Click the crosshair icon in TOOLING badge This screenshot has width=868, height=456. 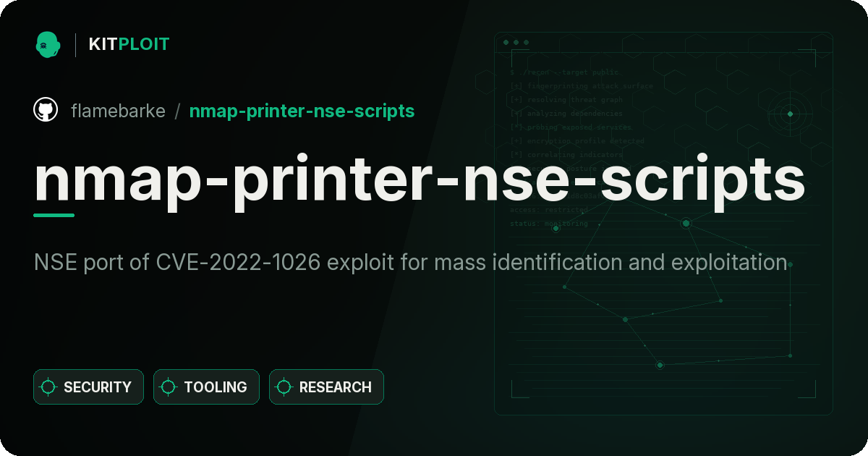coord(169,387)
